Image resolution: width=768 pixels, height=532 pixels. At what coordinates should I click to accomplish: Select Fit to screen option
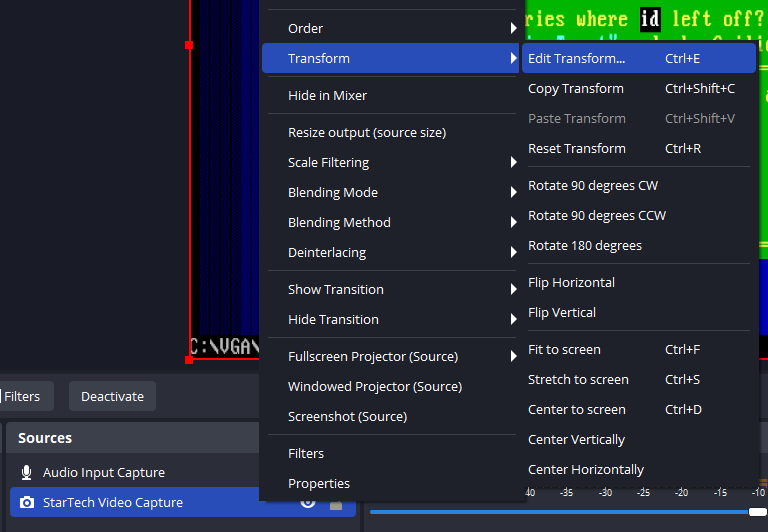(x=564, y=349)
